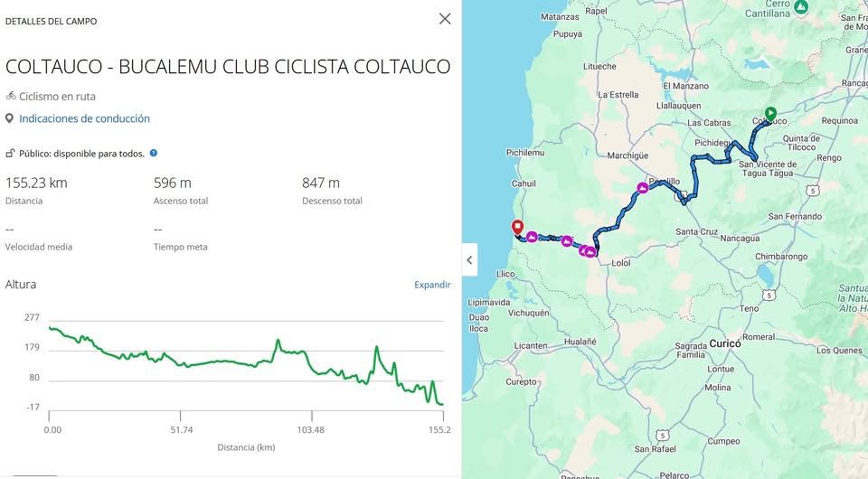Close the field details panel

coord(445,19)
